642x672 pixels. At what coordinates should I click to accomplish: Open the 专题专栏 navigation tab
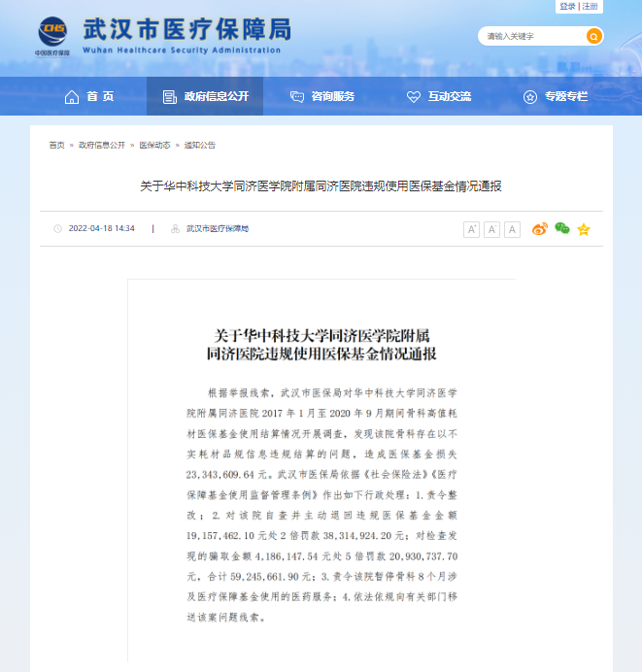click(x=556, y=96)
